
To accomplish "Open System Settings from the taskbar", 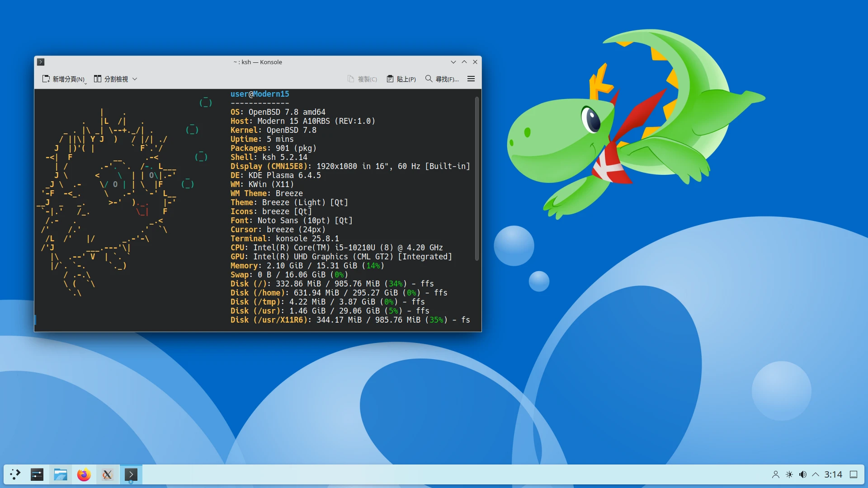I will 37,474.
